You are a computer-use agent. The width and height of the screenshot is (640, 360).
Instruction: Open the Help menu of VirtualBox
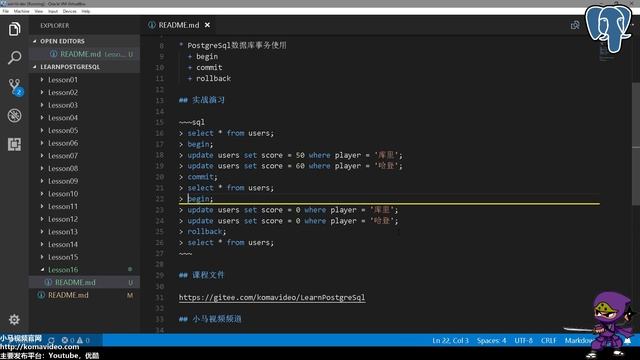point(86,11)
